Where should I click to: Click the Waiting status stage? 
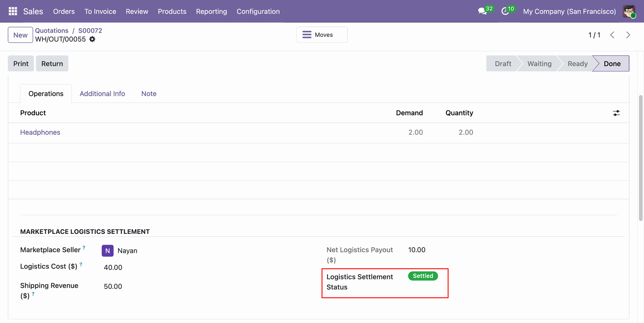tap(539, 64)
